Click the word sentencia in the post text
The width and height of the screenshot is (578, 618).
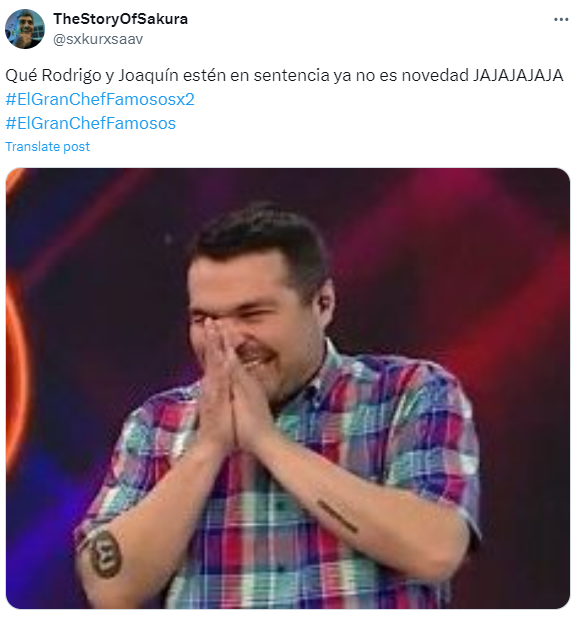(291, 75)
